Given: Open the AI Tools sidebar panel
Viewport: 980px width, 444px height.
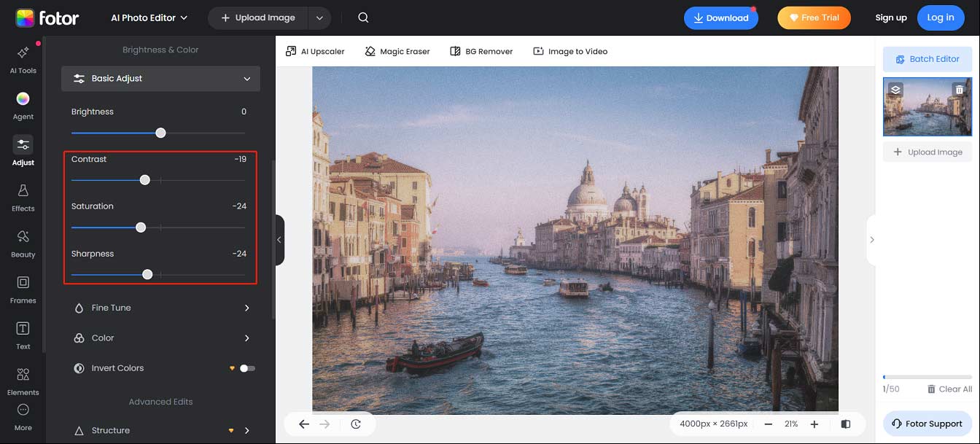Looking at the screenshot, I should (x=23, y=60).
